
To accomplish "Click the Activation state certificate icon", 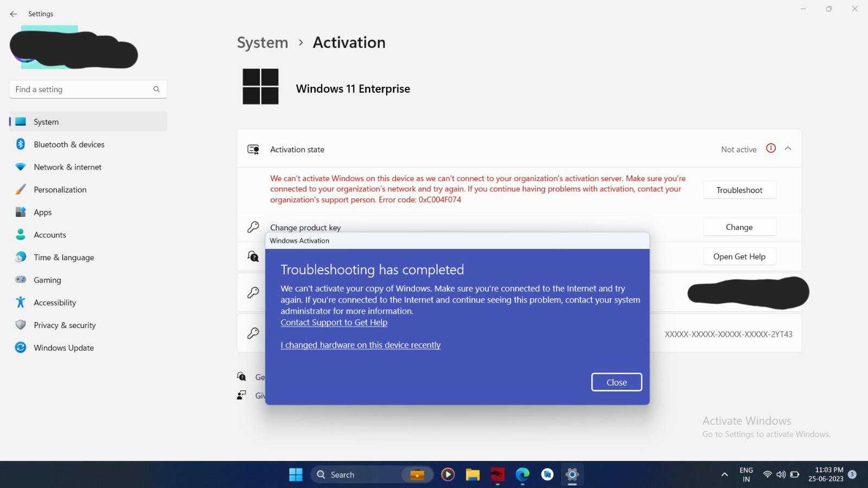I will coord(253,150).
